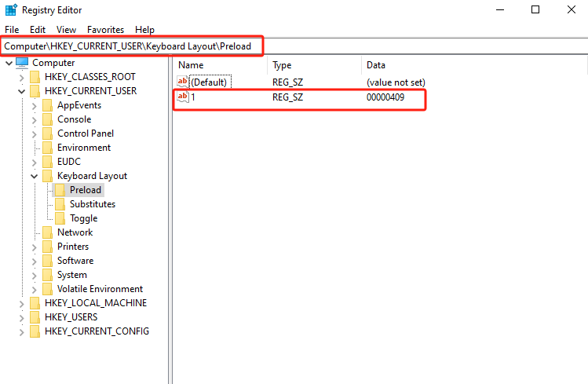The height and width of the screenshot is (384, 588).
Task: Select the Network key label
Action: pos(75,232)
